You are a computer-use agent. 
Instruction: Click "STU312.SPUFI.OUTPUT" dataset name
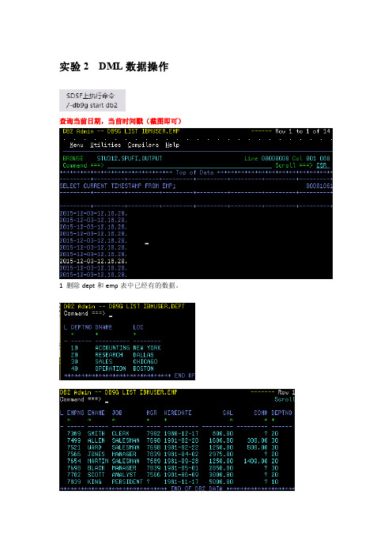point(130,158)
